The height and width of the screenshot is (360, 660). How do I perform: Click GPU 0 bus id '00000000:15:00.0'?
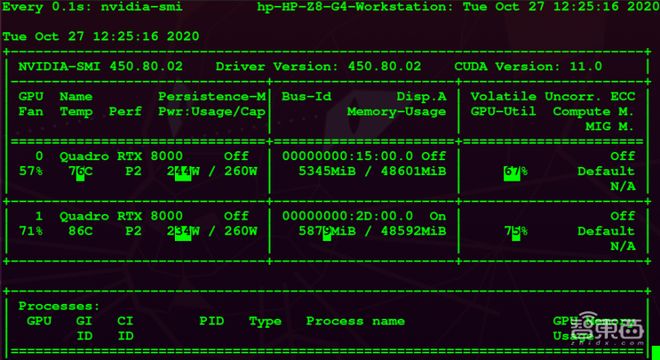pos(347,156)
